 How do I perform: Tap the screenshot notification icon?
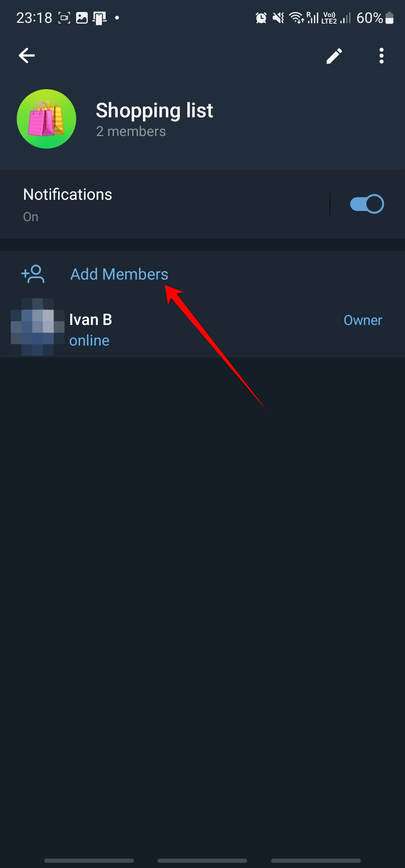[x=64, y=18]
